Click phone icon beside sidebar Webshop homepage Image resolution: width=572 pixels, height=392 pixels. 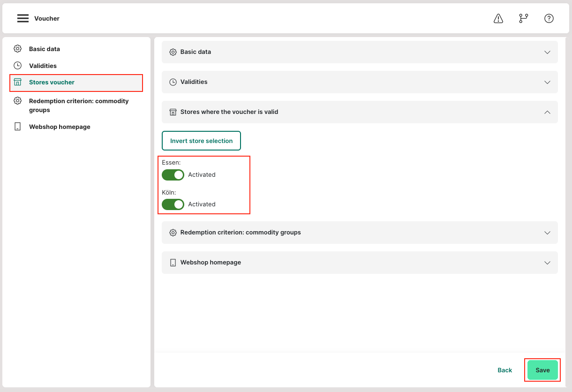tap(17, 127)
